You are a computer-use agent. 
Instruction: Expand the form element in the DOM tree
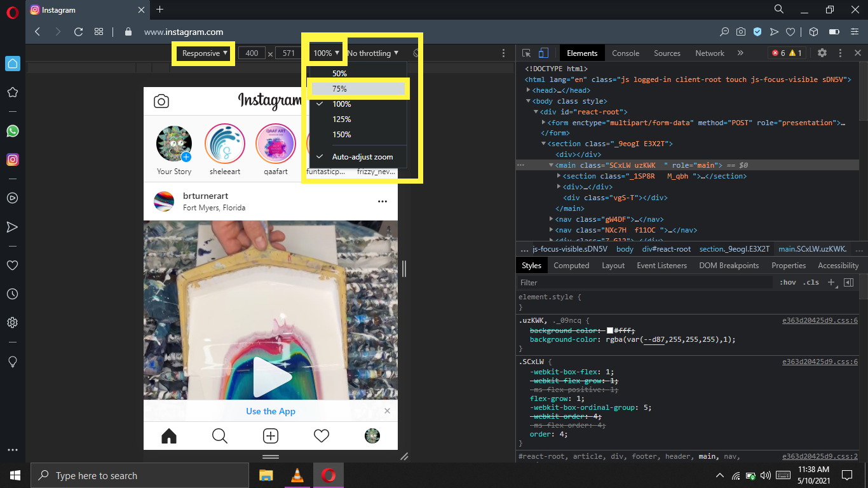[x=544, y=123]
